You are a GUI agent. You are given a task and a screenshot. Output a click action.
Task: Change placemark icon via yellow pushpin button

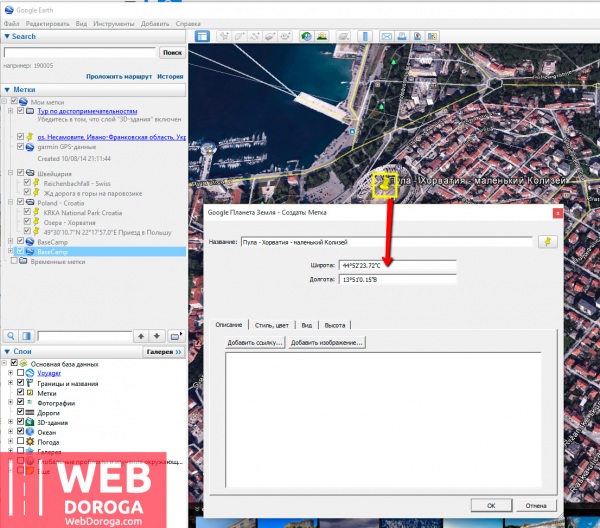click(548, 242)
